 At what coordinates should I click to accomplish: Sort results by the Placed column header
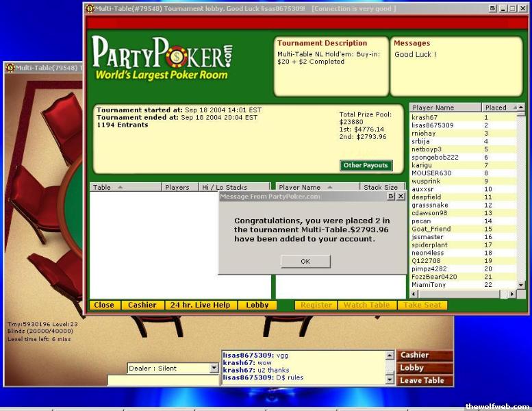coord(496,108)
